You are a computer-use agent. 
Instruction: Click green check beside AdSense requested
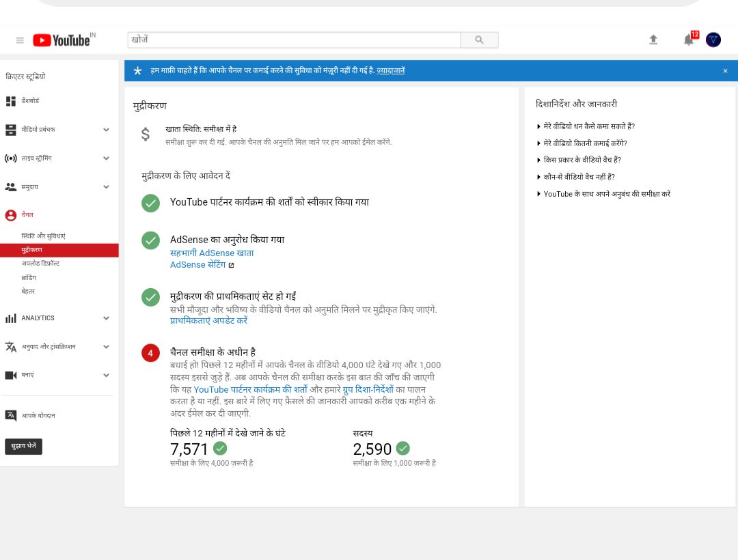click(150, 240)
